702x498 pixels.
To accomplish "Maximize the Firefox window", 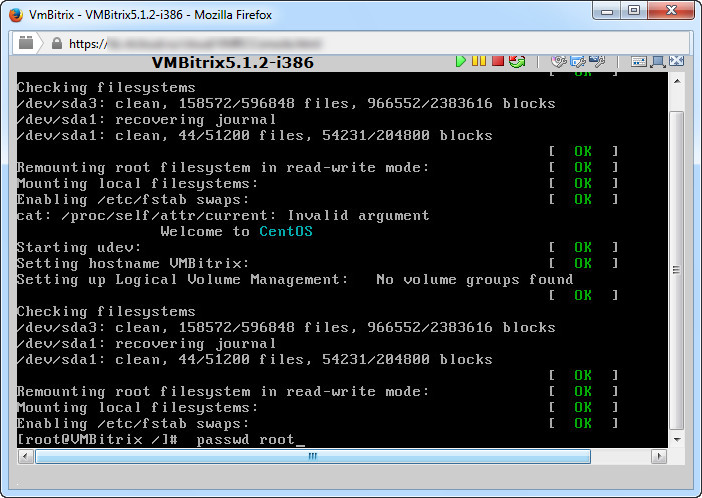I will click(634, 11).
